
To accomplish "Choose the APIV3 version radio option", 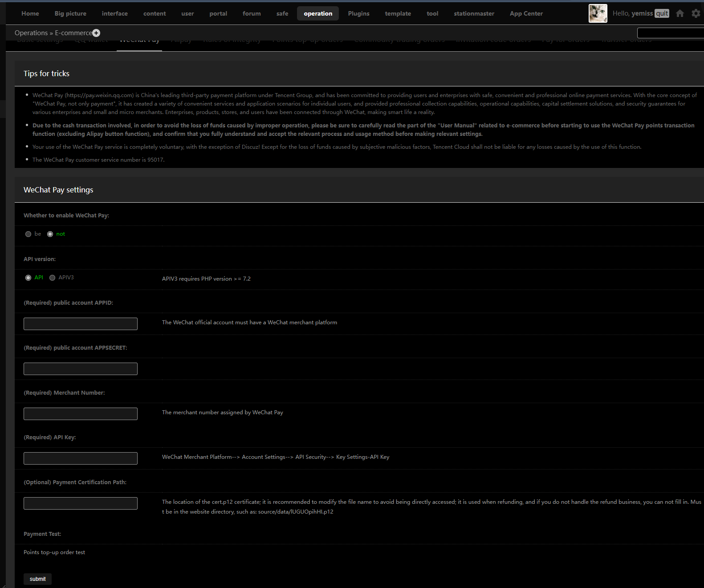I will (x=53, y=278).
